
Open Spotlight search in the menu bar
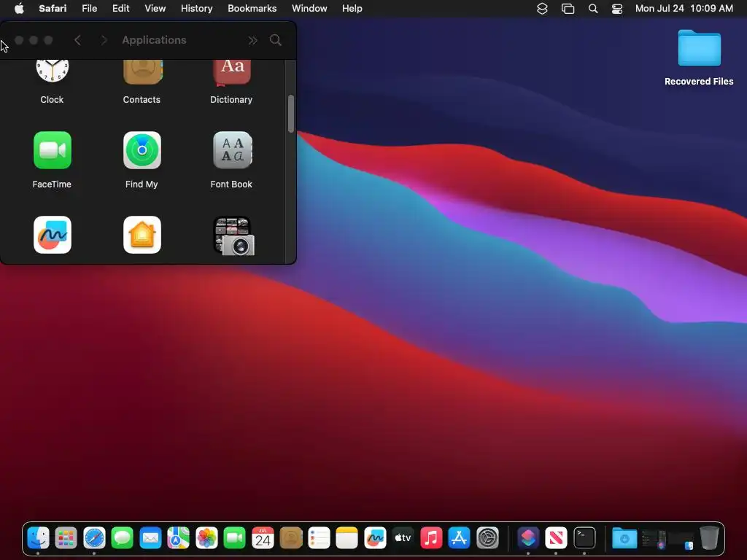tap(592, 9)
